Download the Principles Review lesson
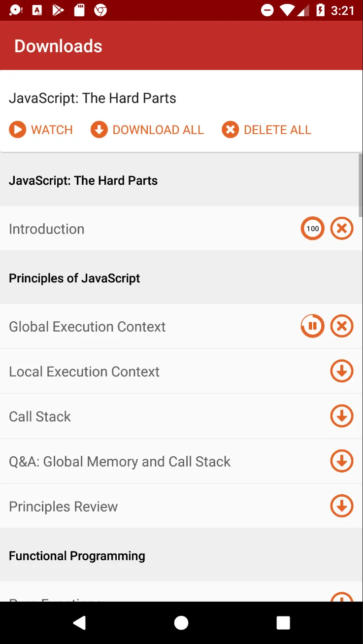The width and height of the screenshot is (363, 644). click(x=342, y=506)
